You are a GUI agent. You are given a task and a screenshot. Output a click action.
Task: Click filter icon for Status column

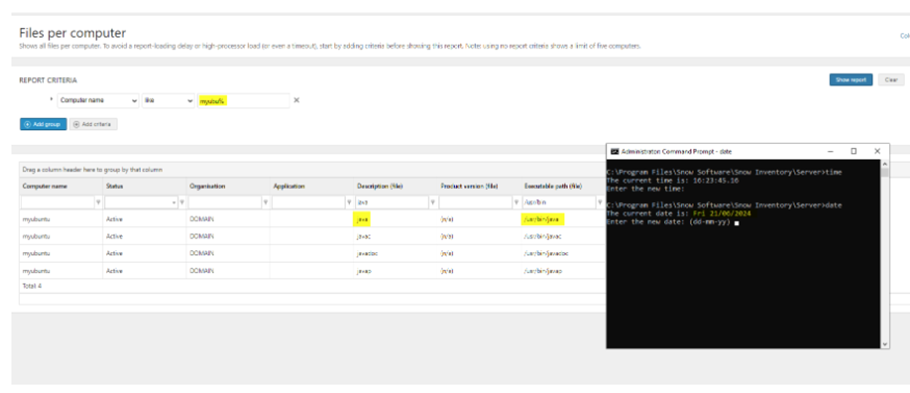coord(181,203)
